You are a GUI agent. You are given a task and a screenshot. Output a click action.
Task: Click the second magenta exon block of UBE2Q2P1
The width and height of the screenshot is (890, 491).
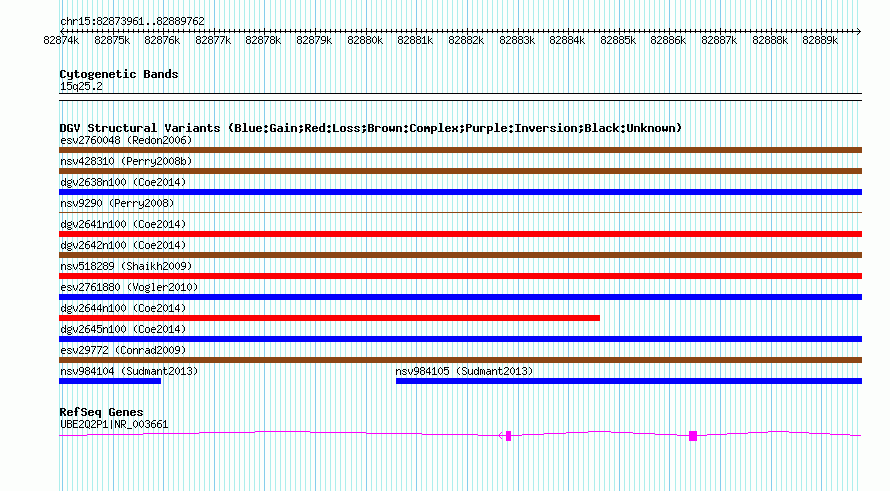tap(692, 436)
